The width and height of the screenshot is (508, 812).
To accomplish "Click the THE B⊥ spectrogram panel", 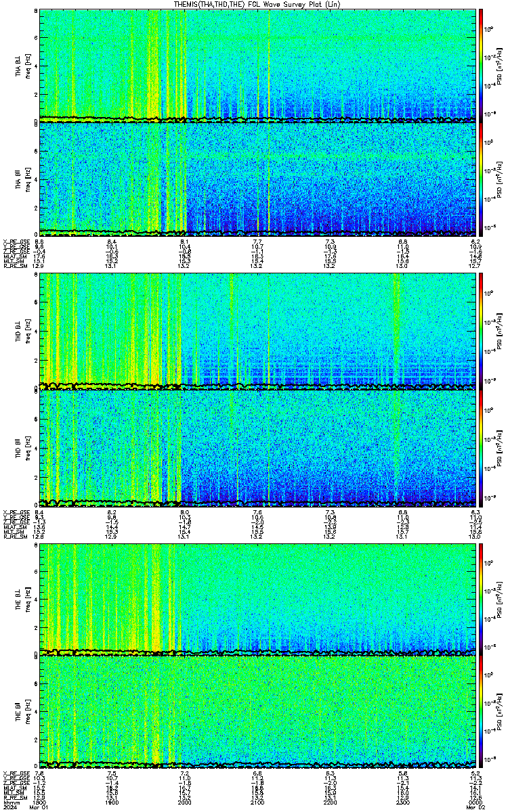I will [258, 599].
